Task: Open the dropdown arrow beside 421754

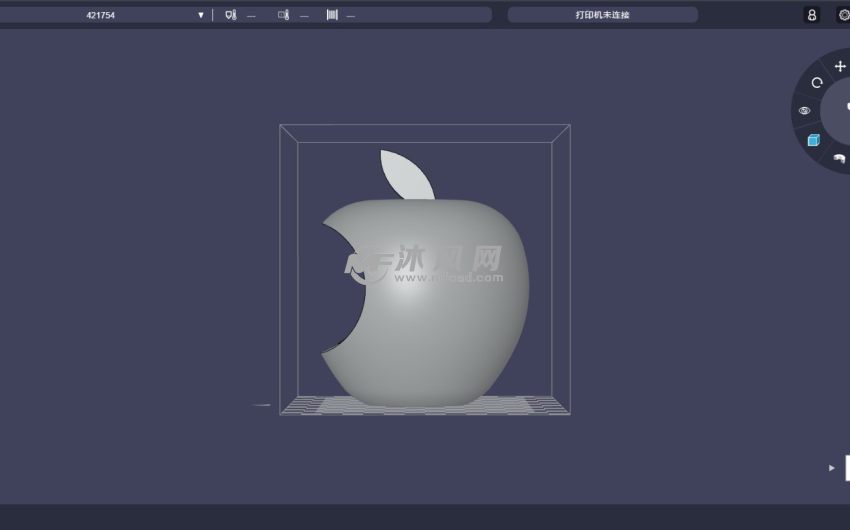Action: coord(200,15)
